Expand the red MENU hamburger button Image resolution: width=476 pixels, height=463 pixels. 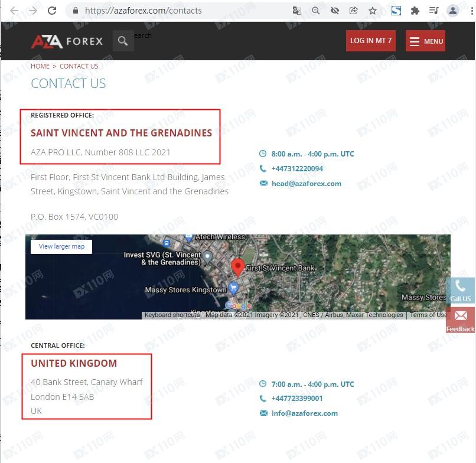click(425, 41)
